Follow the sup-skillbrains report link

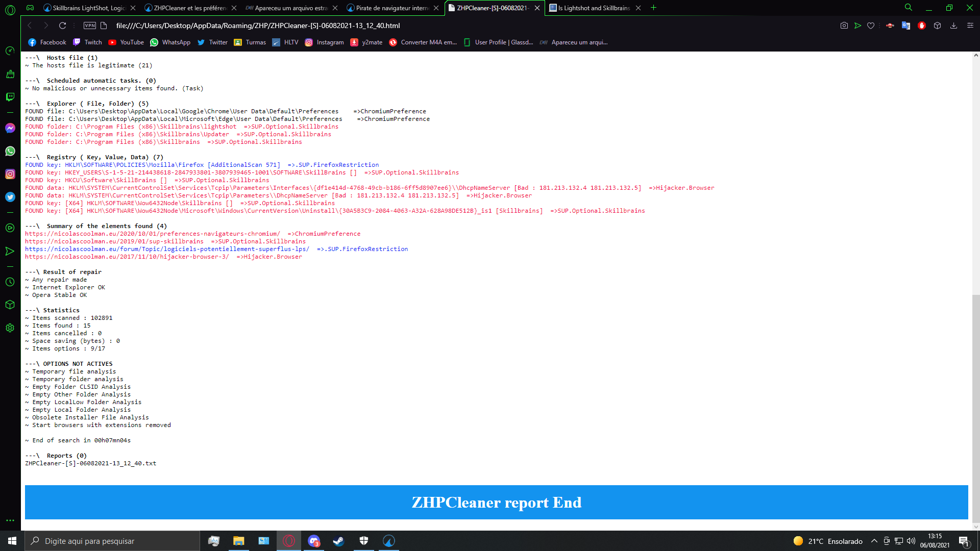click(114, 241)
